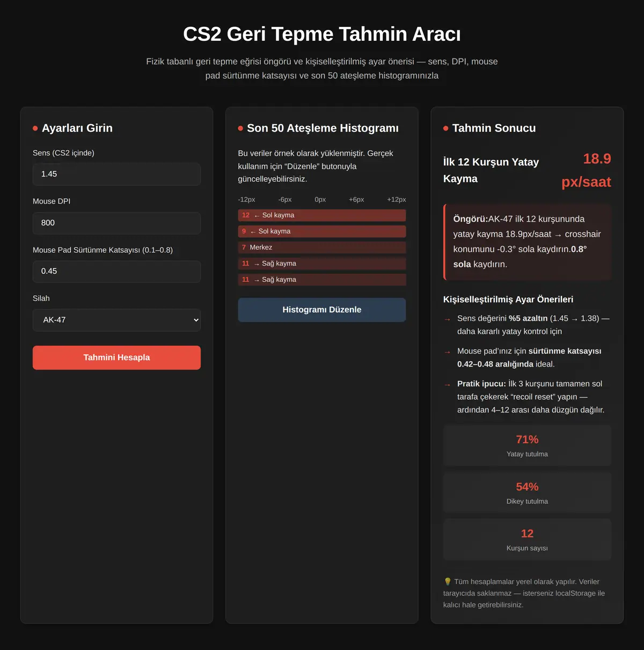Click the CS2 Geri Tepme Tahmin Aracı title
644x650 pixels.
click(322, 34)
